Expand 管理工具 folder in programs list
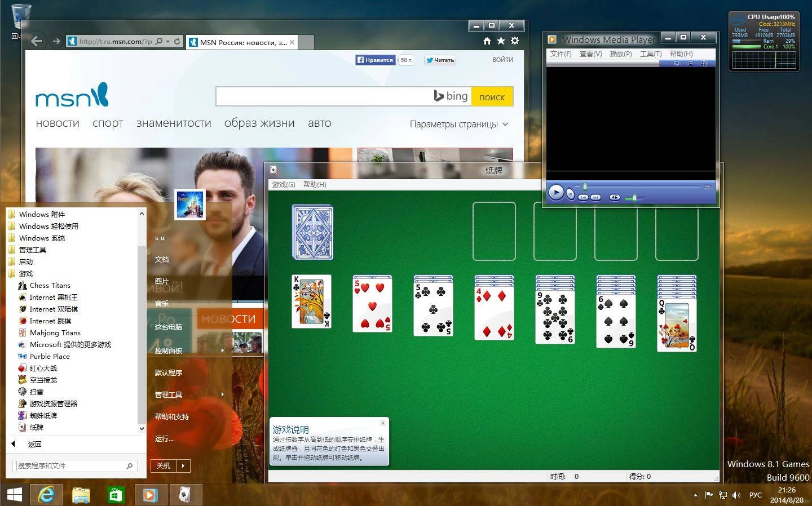 [x=27, y=250]
